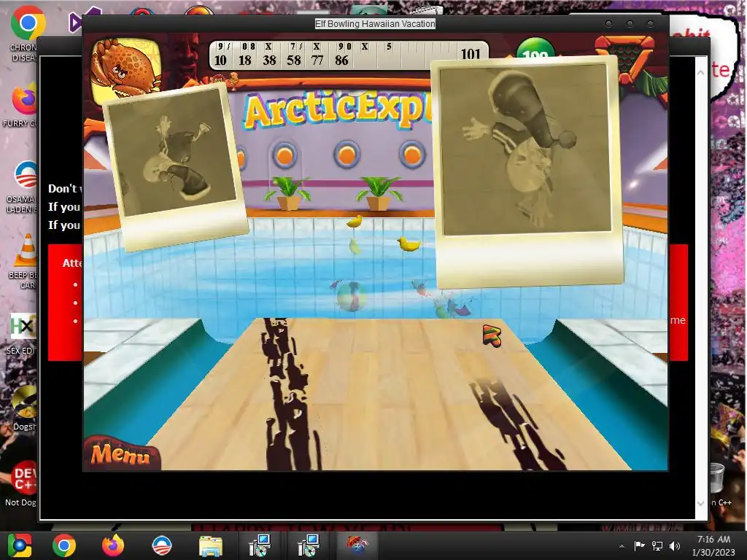Select the large right polaroid photo
747x560 pixels.
pyautogui.click(x=527, y=172)
